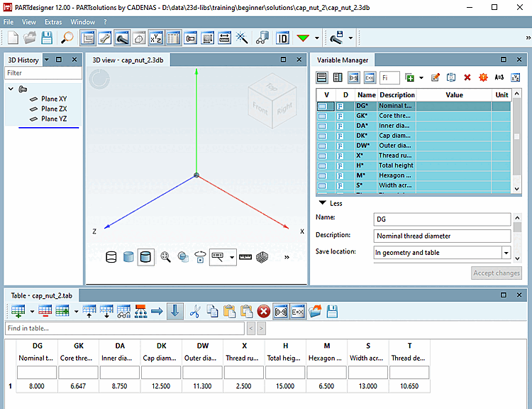
Task: Click the zoom magnifier icon in 3D view toolbar
Action: click(165, 257)
